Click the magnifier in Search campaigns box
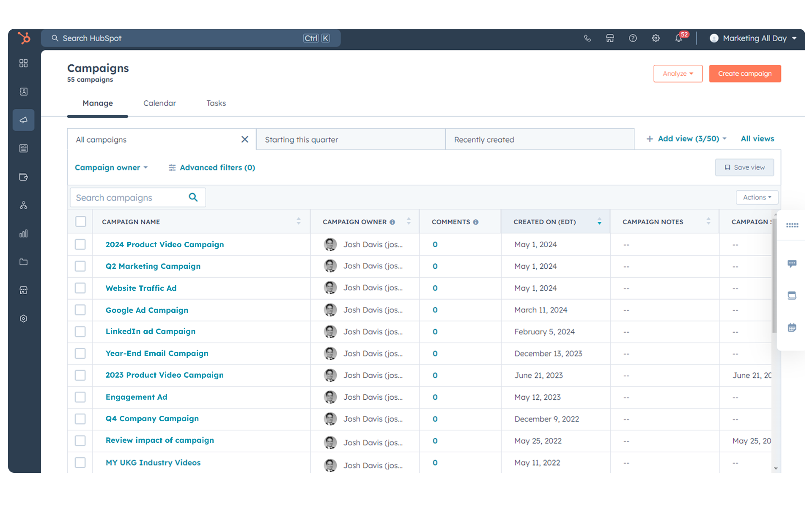Screen dimensions: 812x508 [x=193, y=197]
